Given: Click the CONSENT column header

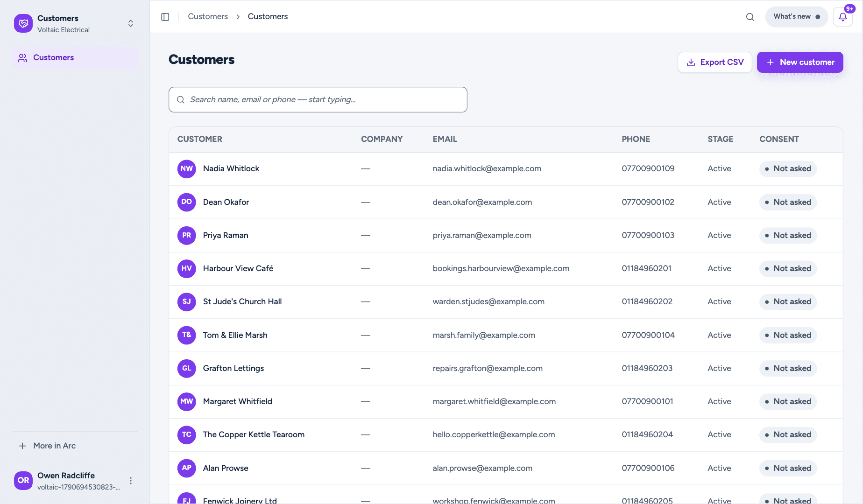Looking at the screenshot, I should pos(779,139).
